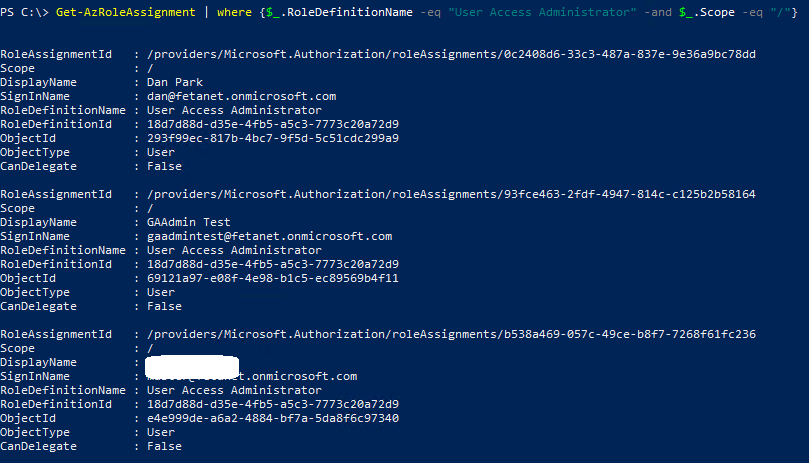Click the GAAdmin Test display name
Screen dimensions: 809x463
click(188, 222)
